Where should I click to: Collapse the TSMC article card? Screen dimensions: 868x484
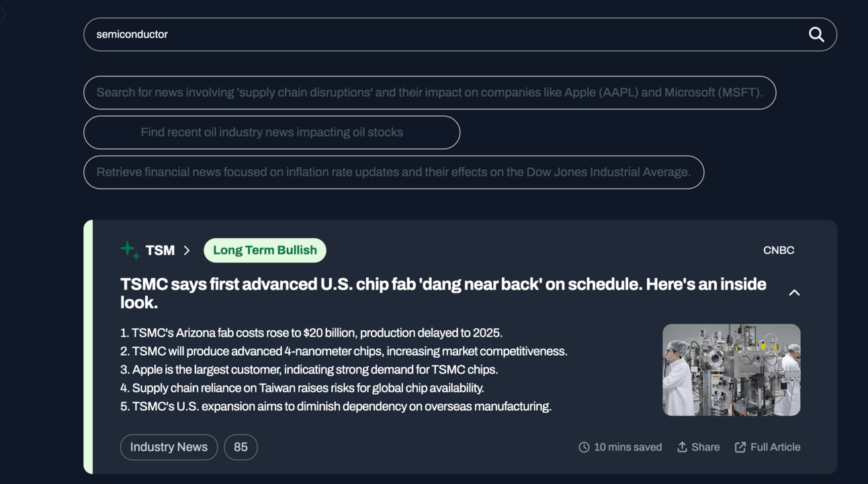(x=794, y=293)
